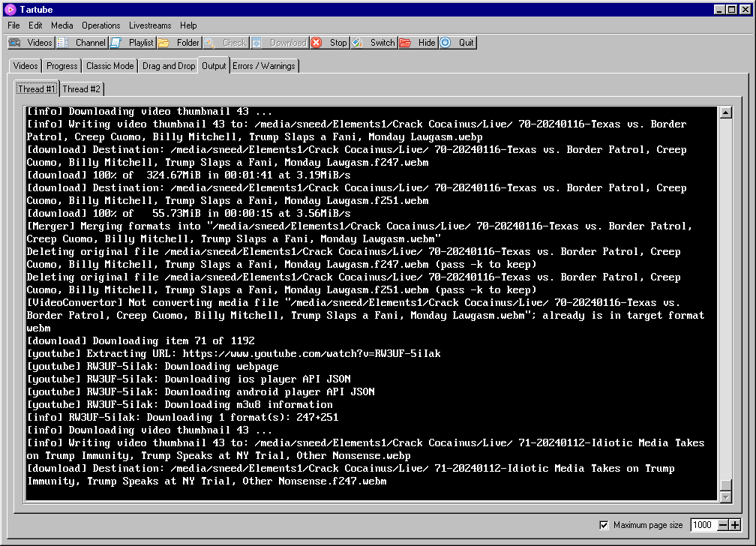The image size is (756, 546).
Task: Open the Help menu
Action: coord(188,25)
